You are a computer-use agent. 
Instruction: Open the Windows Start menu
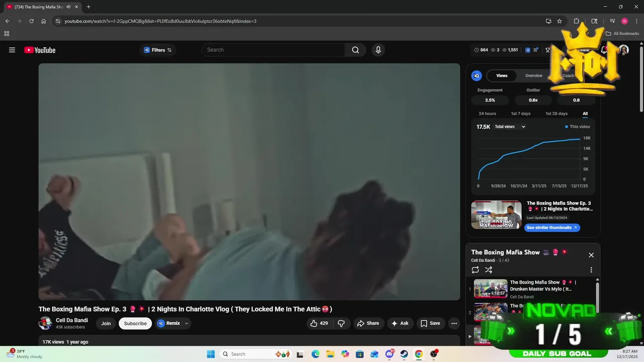[211, 354]
